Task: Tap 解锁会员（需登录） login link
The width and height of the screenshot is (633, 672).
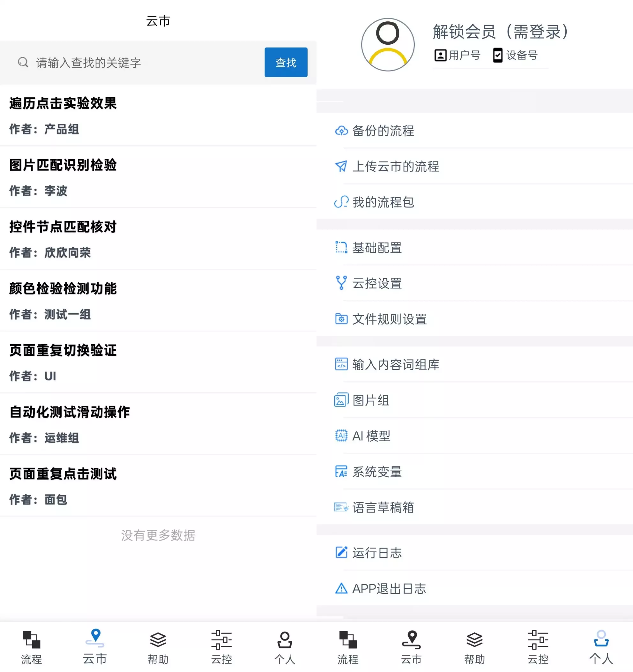Action: [x=500, y=32]
